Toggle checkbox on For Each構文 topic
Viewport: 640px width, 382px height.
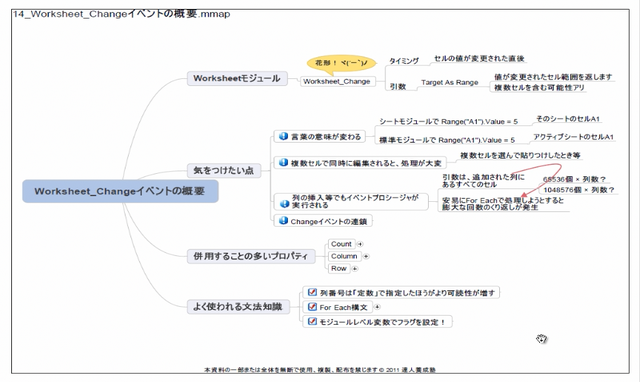pos(312,306)
